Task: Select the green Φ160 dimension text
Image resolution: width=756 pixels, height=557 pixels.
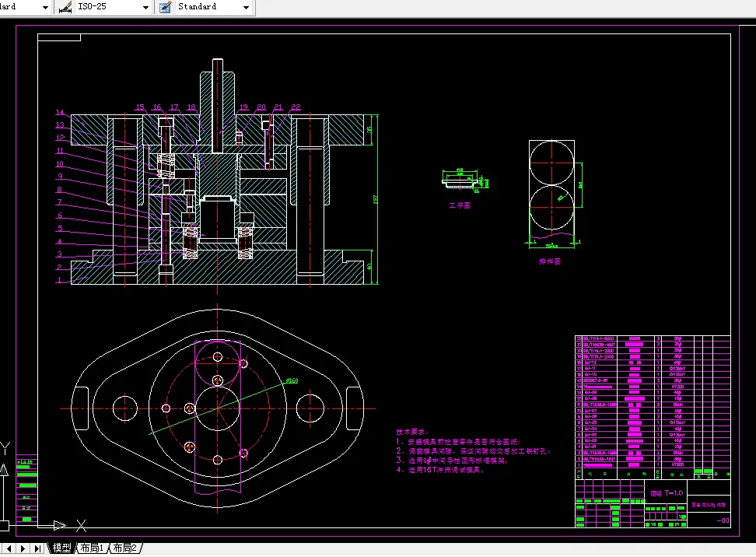Action: [292, 380]
